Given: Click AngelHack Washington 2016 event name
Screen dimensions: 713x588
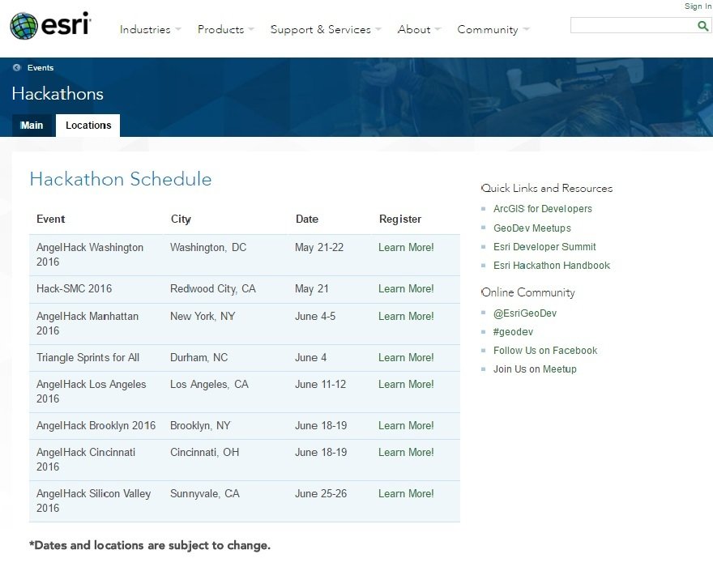Looking at the screenshot, I should (90, 255).
